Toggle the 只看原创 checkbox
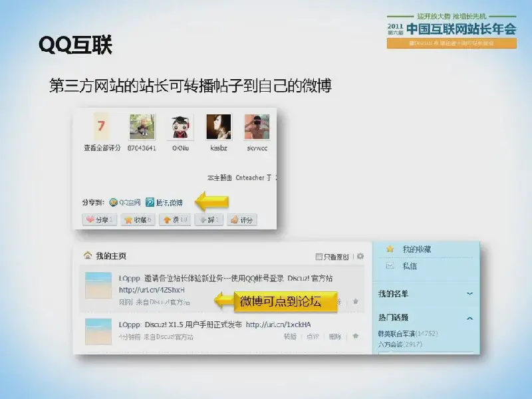Image resolution: width=532 pixels, height=399 pixels. coord(319,257)
